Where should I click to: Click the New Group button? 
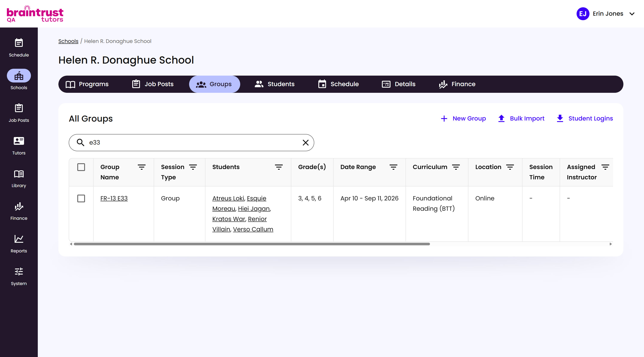point(463,118)
